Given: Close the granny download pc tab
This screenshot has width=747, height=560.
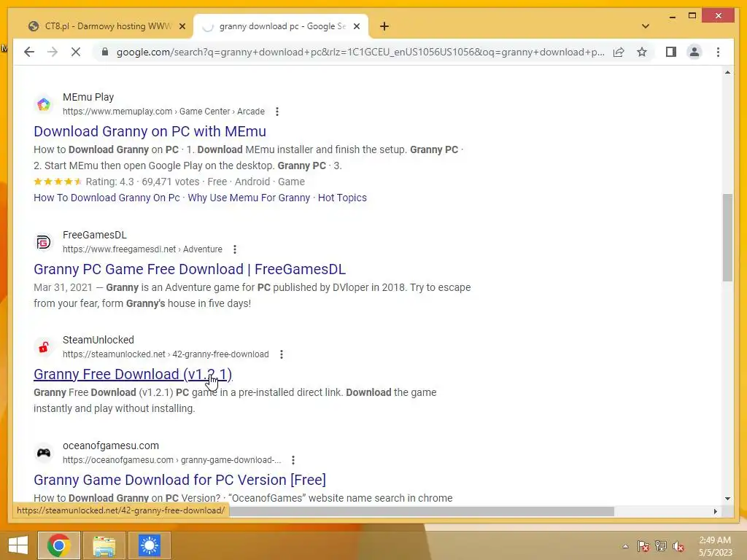Looking at the screenshot, I should coord(356,26).
